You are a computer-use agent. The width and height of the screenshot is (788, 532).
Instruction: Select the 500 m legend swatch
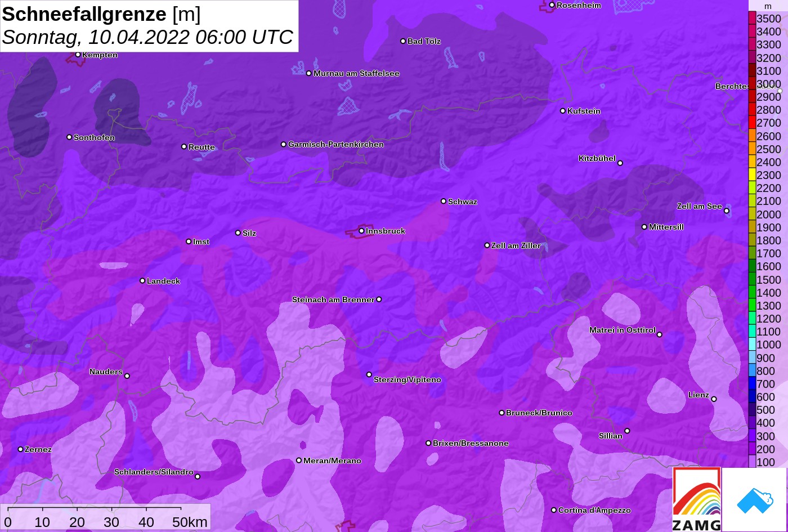click(x=752, y=410)
